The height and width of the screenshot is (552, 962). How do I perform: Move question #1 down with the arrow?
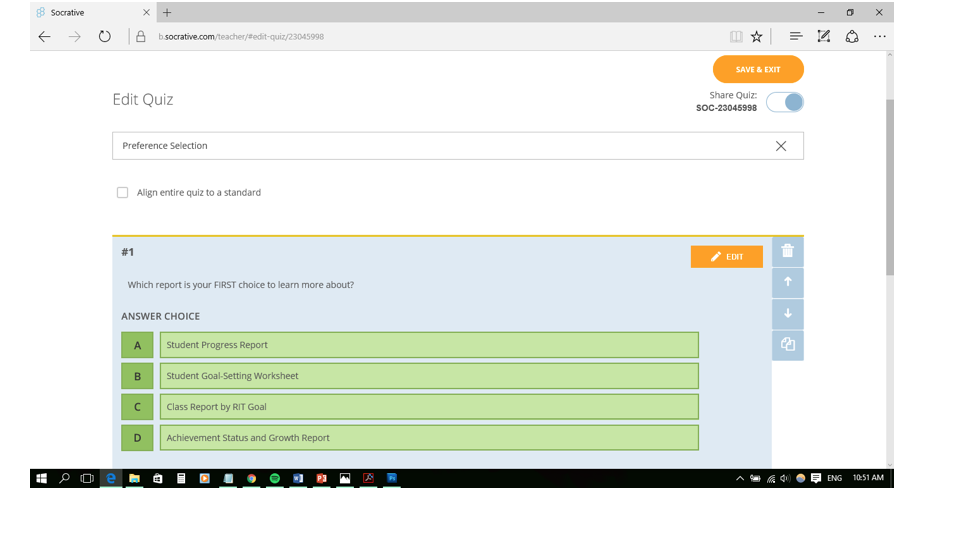(x=787, y=313)
